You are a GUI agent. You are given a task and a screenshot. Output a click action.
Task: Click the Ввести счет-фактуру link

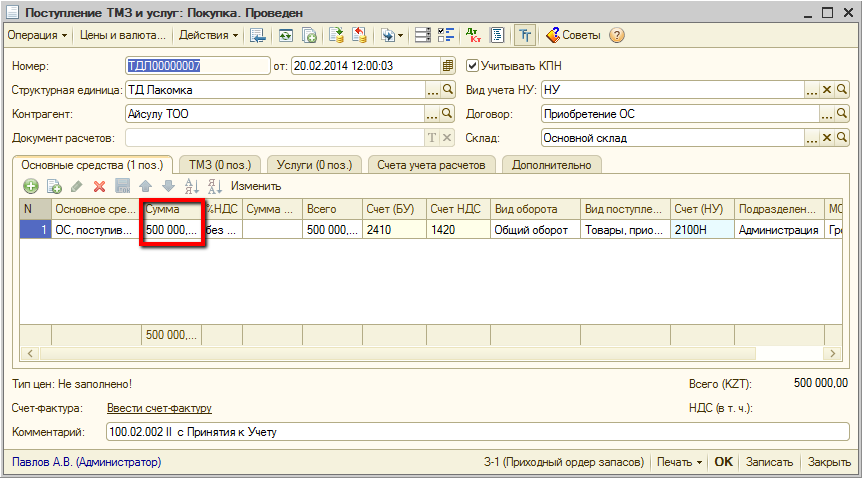tap(159, 408)
